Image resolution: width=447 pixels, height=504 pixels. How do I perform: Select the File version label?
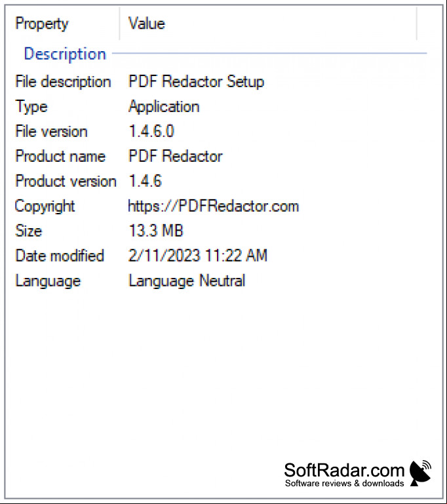point(51,132)
